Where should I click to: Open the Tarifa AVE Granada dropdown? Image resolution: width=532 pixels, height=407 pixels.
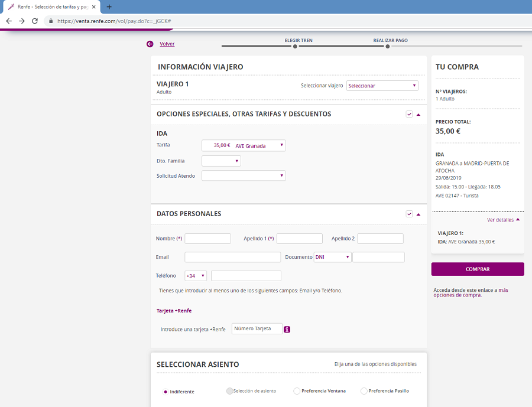click(244, 145)
